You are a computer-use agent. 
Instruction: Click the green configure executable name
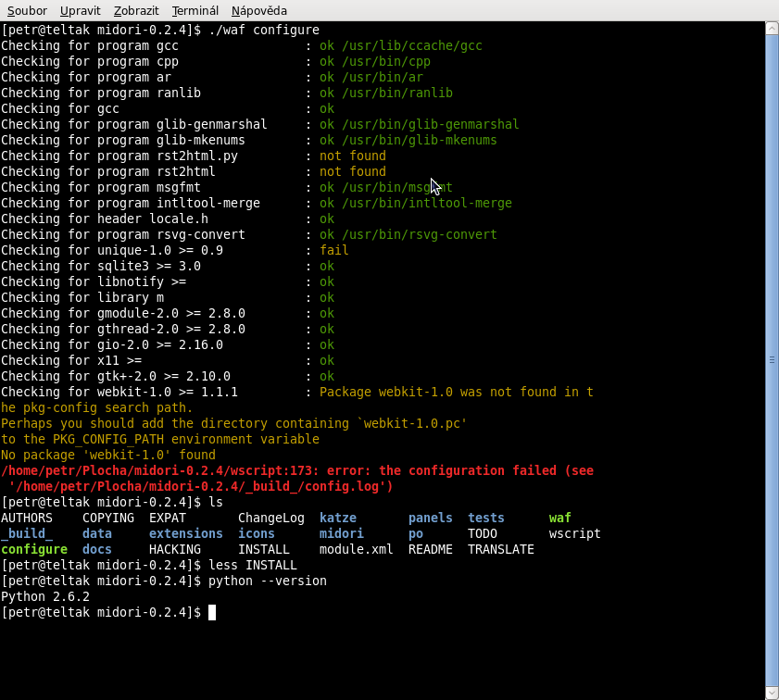pyautogui.click(x=34, y=550)
